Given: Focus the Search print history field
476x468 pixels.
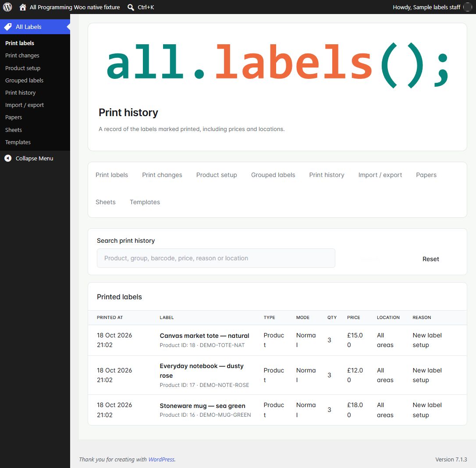Looking at the screenshot, I should point(216,258).
